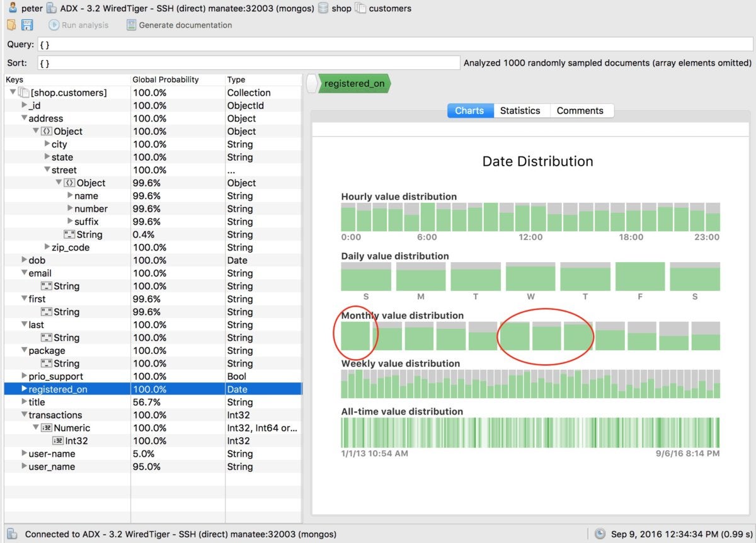Click the Keys column header
This screenshot has height=543, width=756.
pyautogui.click(x=67, y=80)
